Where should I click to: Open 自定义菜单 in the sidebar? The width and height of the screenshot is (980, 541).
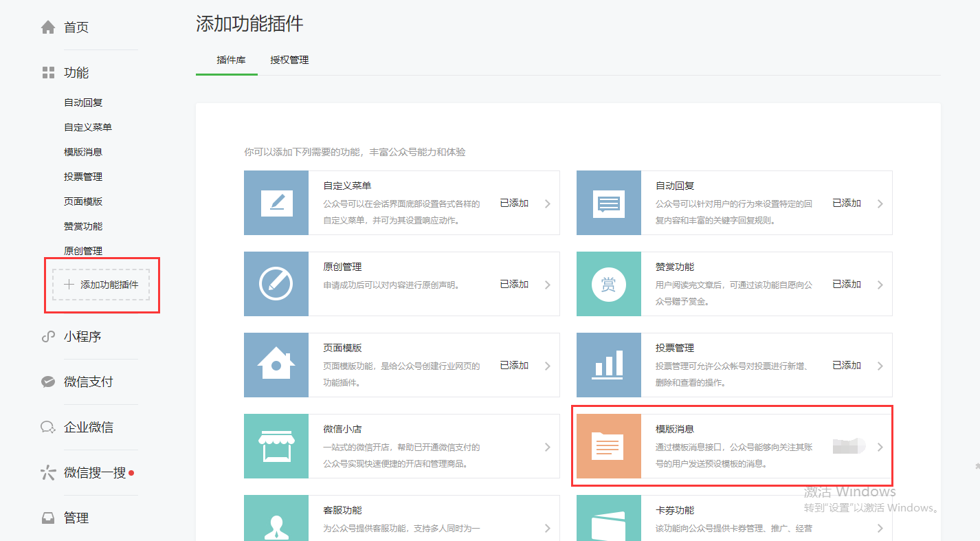(x=88, y=127)
